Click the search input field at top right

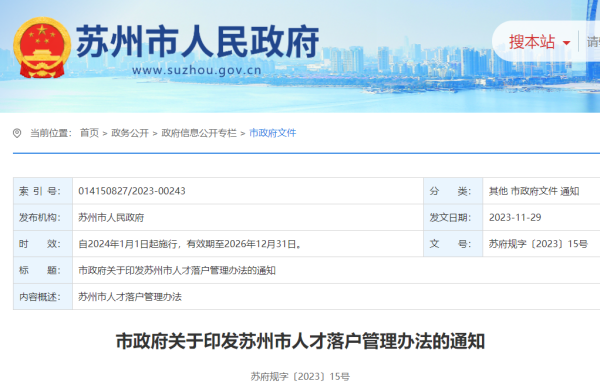click(593, 42)
